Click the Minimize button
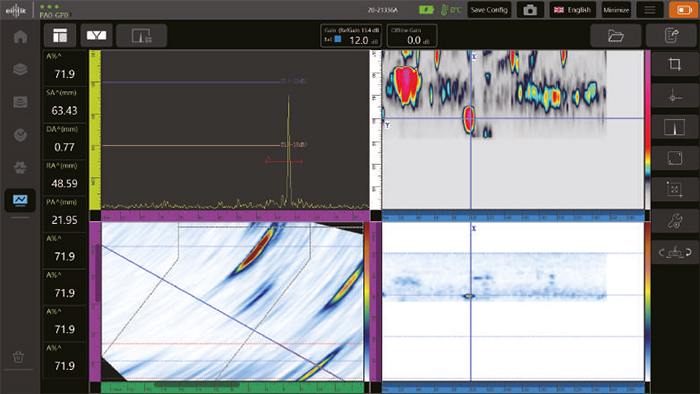 [x=616, y=10]
